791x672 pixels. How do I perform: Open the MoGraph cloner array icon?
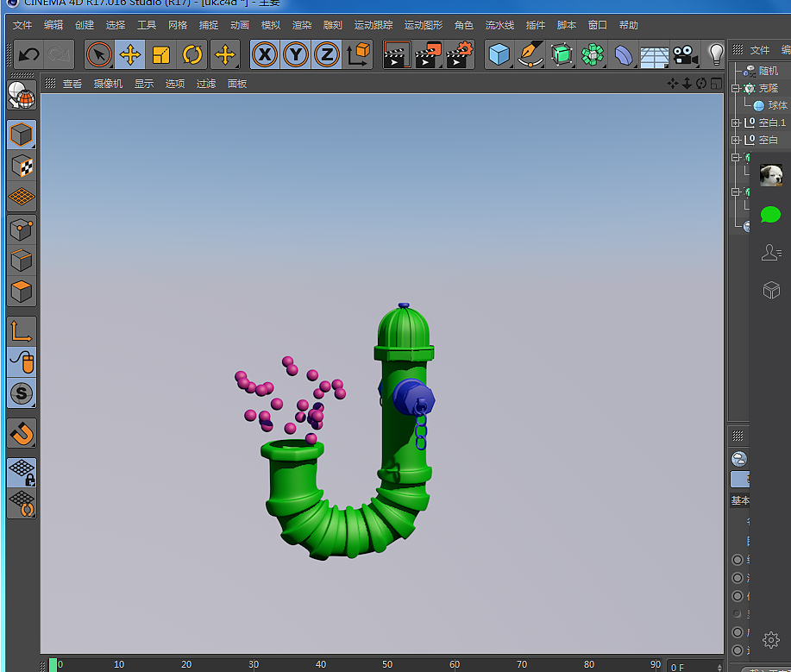(593, 54)
